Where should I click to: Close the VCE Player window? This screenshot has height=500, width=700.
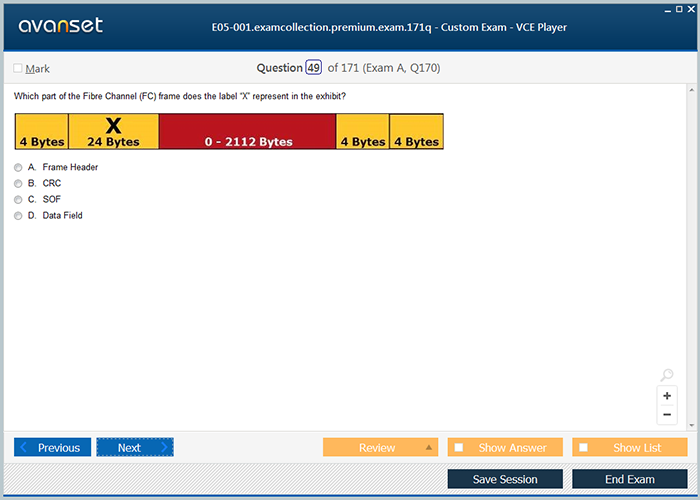tap(692, 8)
